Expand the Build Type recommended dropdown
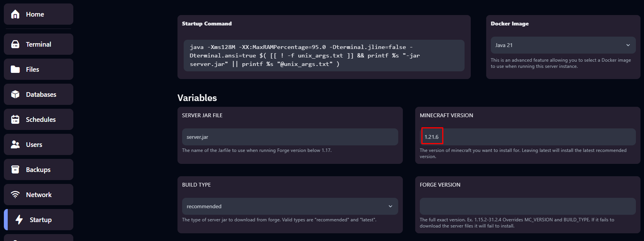644x241 pixels. coord(289,206)
